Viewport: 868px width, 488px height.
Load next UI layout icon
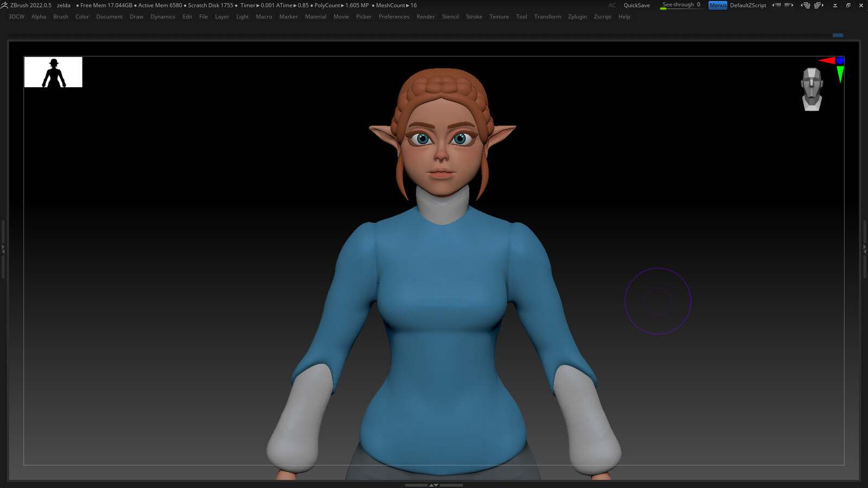[819, 5]
